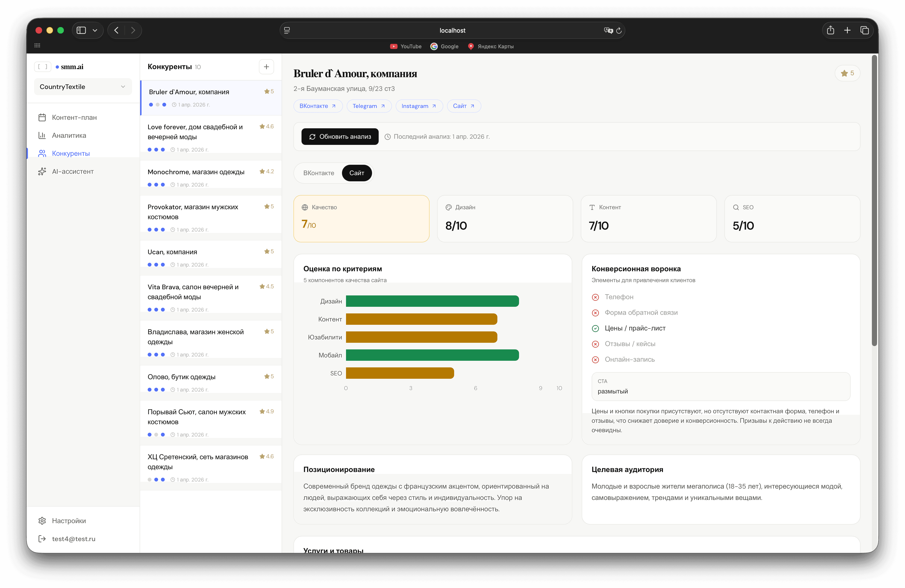Click the rating 5 star badge in header
Screen dimensions: 905x588
coord(847,73)
